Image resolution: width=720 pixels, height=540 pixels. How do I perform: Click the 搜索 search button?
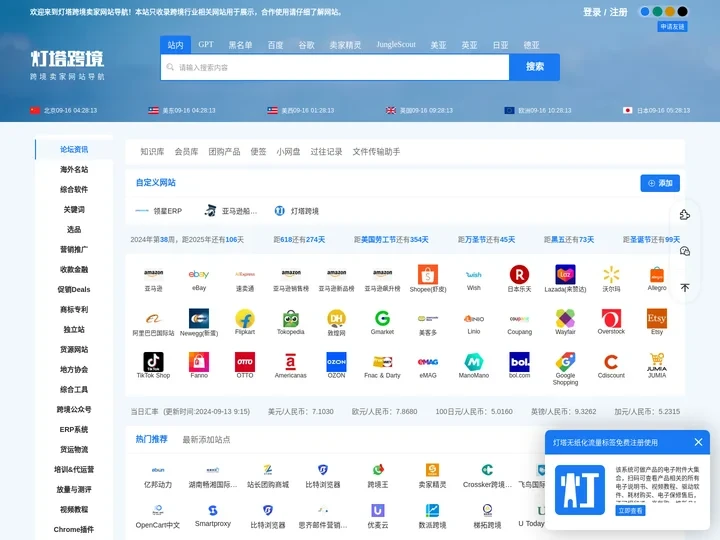[x=534, y=67]
